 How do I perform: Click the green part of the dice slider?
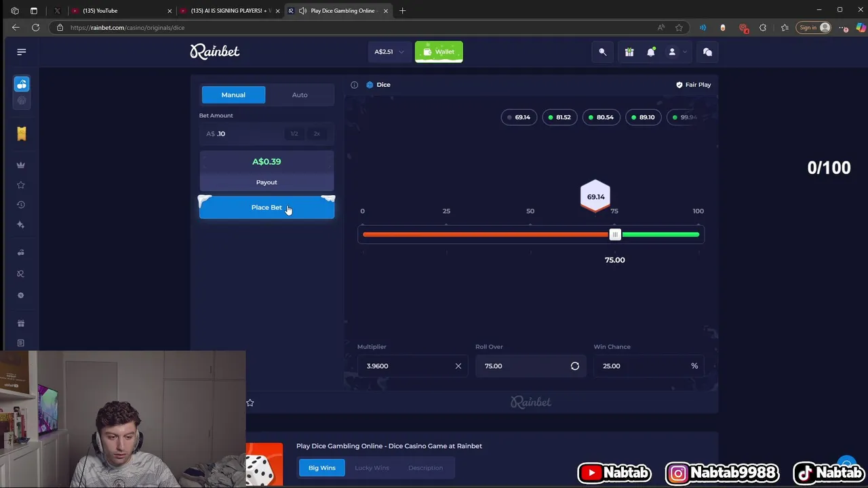coord(660,235)
